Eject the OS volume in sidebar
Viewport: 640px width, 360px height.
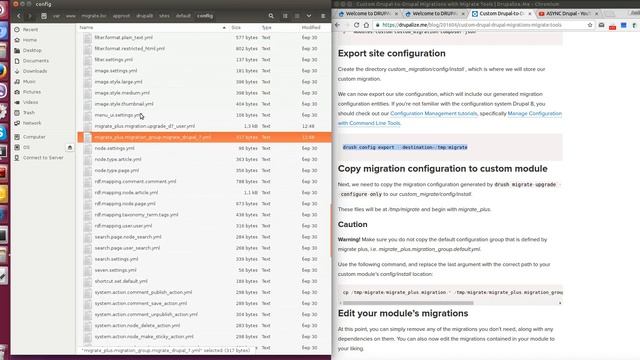[x=69, y=147]
